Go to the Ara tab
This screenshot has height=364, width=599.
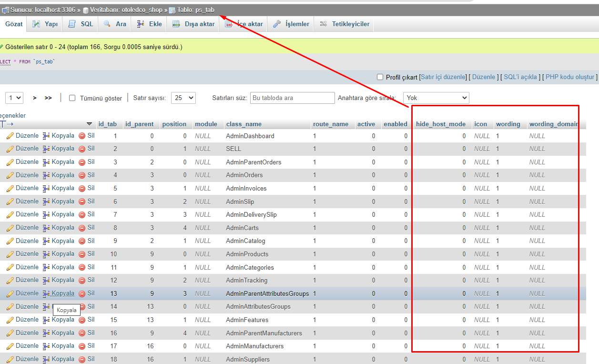click(115, 24)
